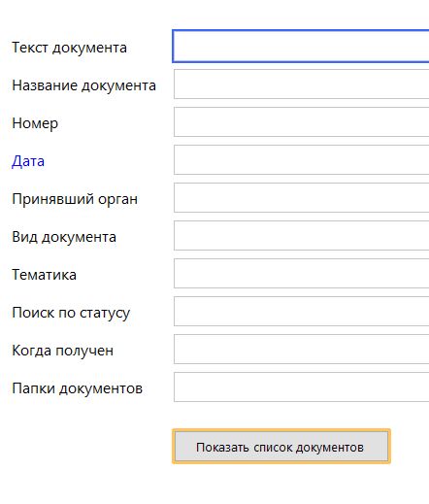Click the Поиск по статусу label
429x504 pixels.
(x=71, y=313)
